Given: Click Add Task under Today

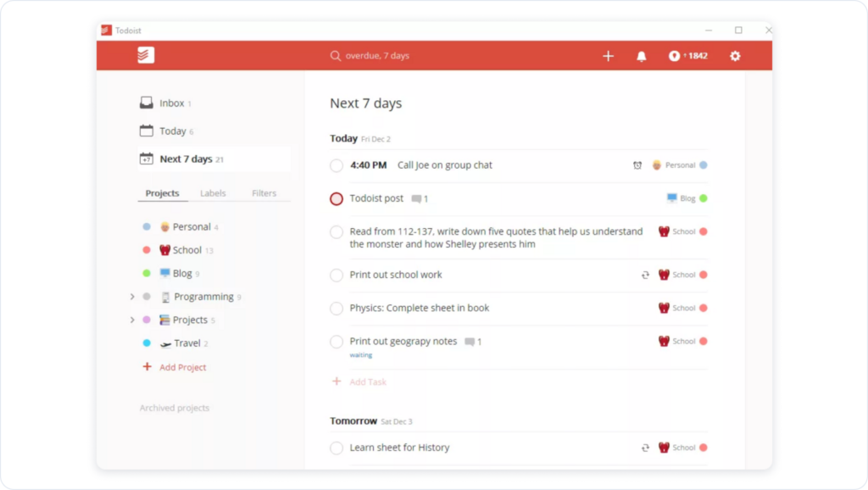Looking at the screenshot, I should [x=368, y=382].
